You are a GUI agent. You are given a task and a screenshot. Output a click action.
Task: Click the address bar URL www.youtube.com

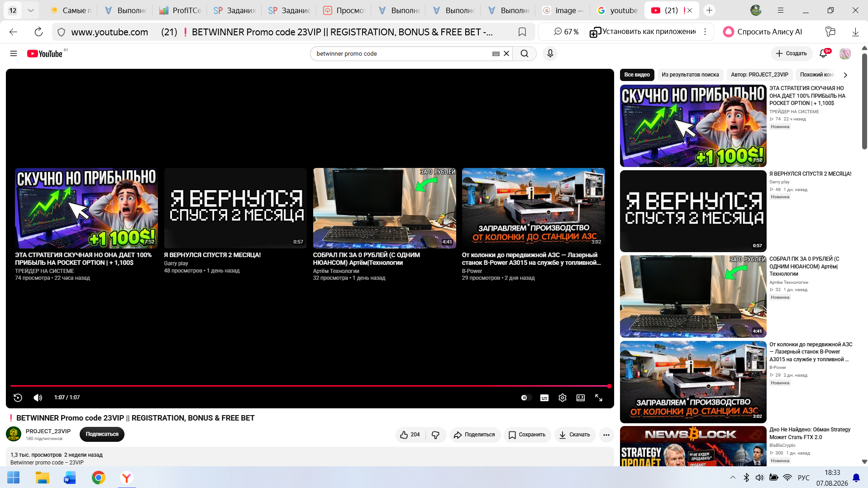(110, 32)
